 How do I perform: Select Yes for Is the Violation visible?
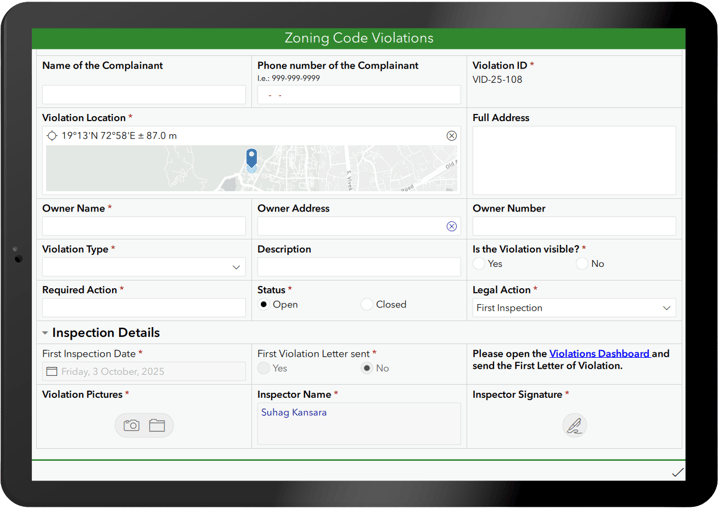click(479, 264)
